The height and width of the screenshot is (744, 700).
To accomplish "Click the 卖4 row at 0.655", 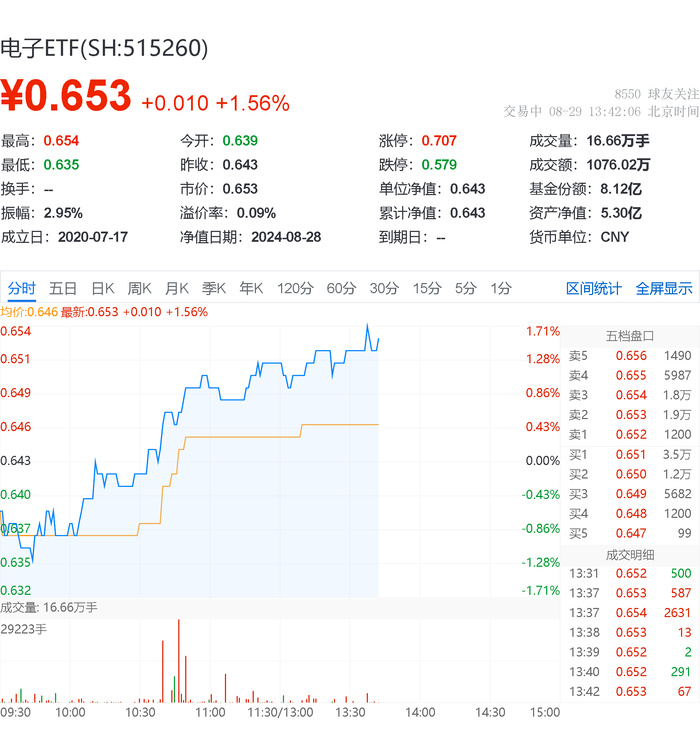I will 630,375.
